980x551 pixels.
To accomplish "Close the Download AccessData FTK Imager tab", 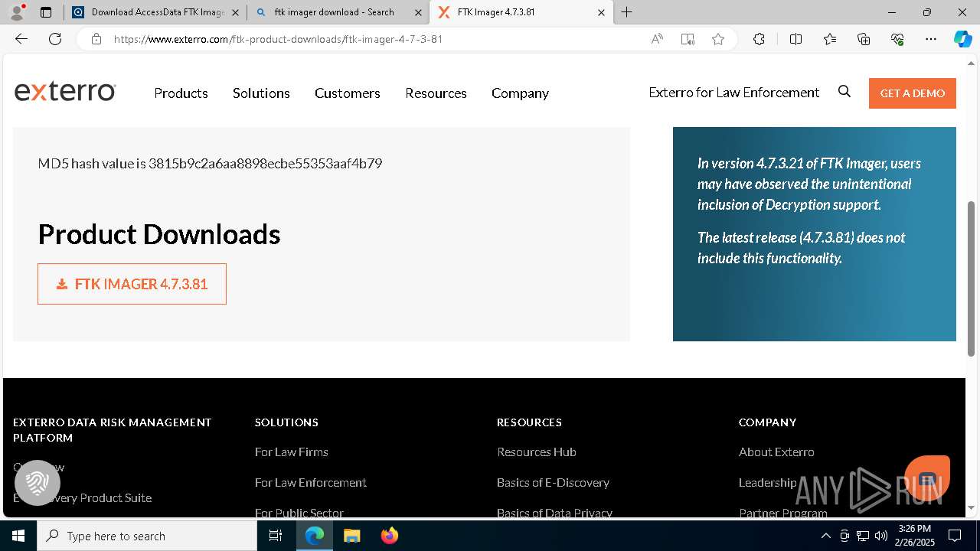I will pos(235,12).
